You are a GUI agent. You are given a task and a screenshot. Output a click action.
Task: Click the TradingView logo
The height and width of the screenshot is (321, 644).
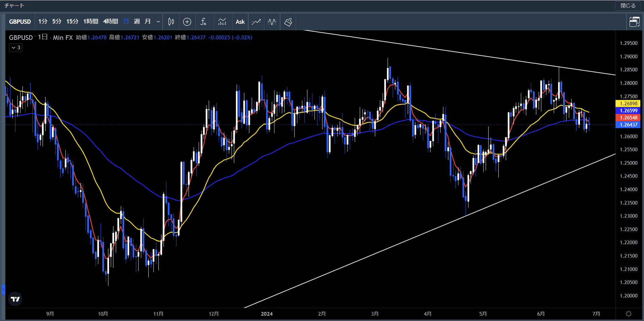click(15, 299)
